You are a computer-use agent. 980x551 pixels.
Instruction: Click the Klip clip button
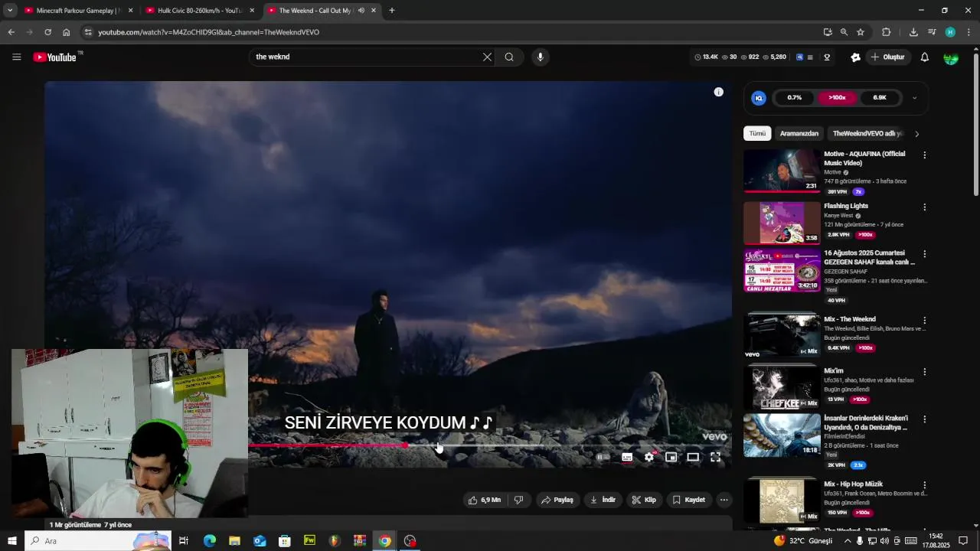pyautogui.click(x=643, y=500)
